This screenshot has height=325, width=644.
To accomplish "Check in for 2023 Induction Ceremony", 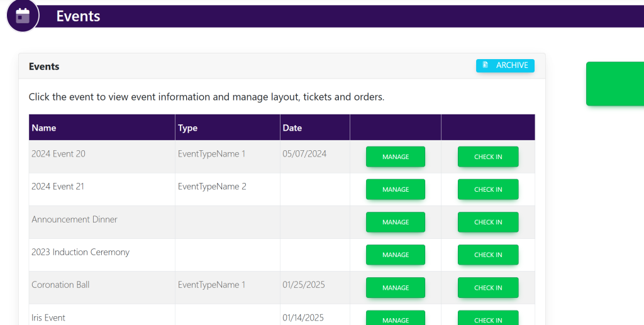I will (x=487, y=255).
